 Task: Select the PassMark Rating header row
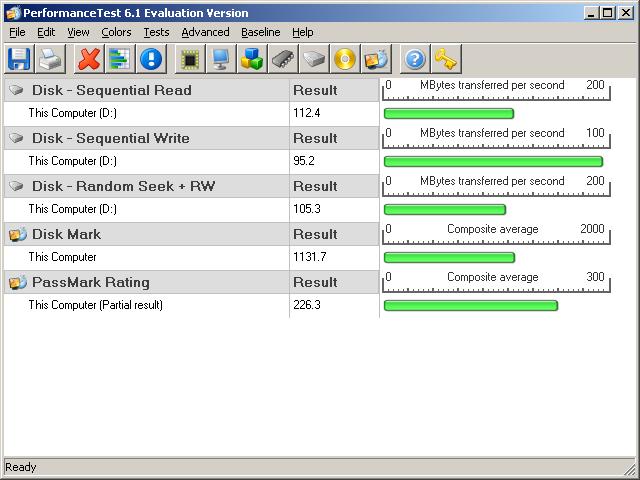[147, 282]
